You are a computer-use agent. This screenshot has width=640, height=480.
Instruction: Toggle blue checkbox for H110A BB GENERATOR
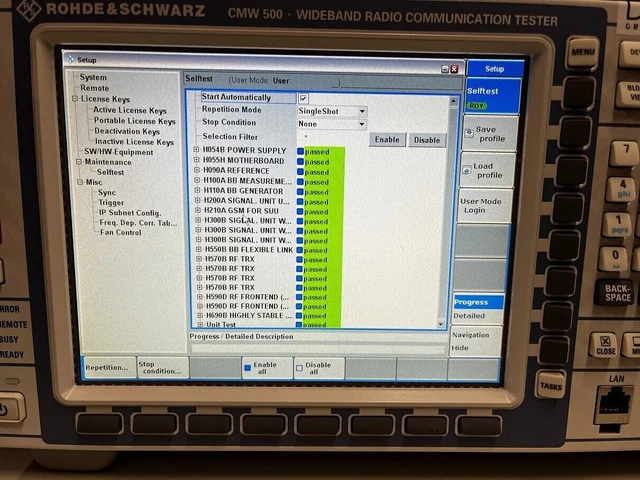tap(300, 192)
